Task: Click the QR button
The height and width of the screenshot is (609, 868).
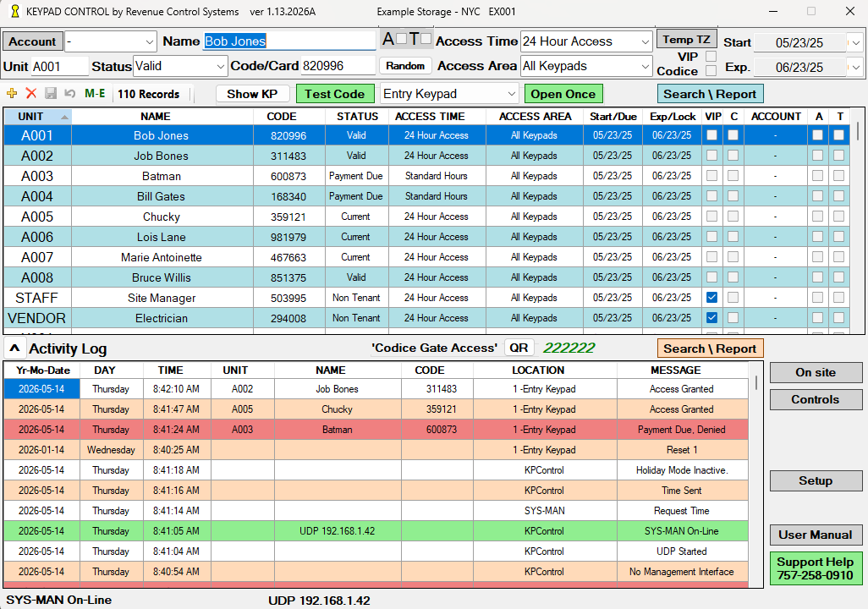Action: click(x=519, y=348)
